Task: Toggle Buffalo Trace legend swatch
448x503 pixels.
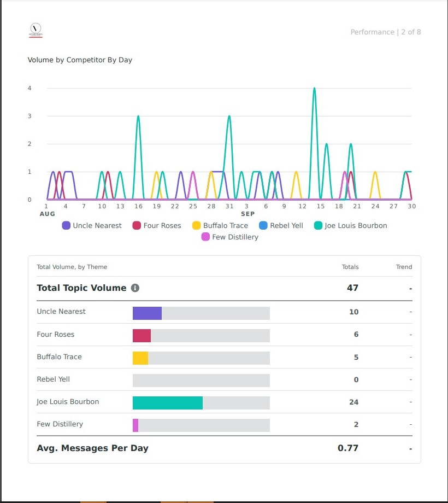Action: point(197,225)
